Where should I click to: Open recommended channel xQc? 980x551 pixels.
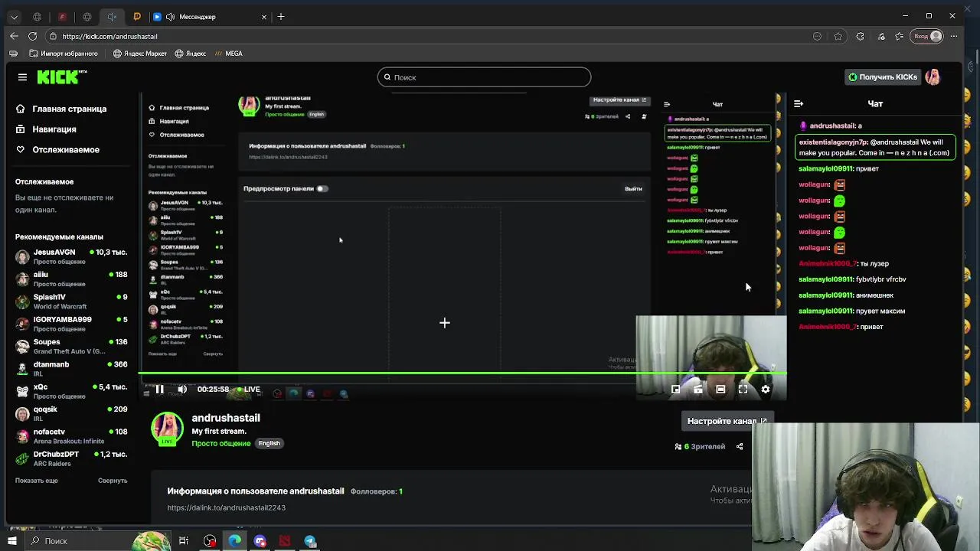tap(71, 391)
